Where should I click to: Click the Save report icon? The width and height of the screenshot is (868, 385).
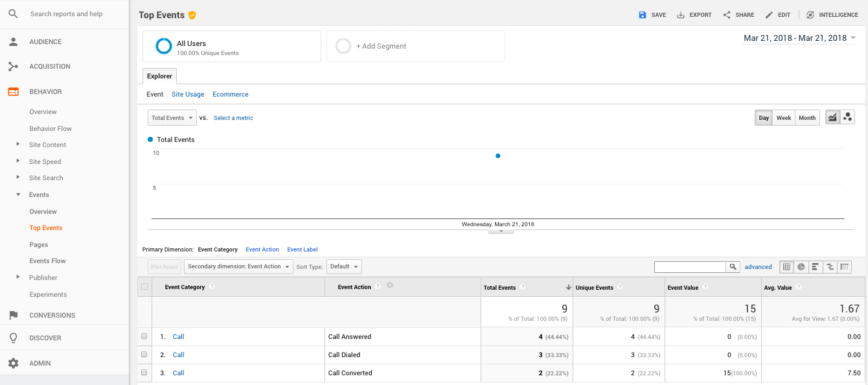tap(643, 15)
